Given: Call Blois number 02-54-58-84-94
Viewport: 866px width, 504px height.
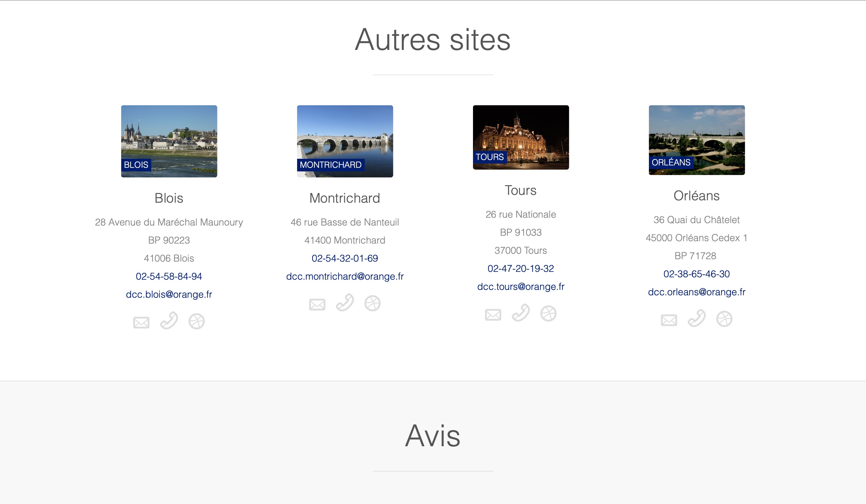Looking at the screenshot, I should (169, 276).
